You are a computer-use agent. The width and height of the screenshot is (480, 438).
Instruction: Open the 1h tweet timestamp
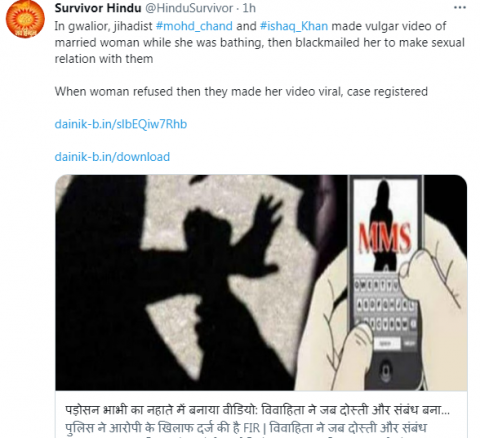pyautogui.click(x=249, y=8)
